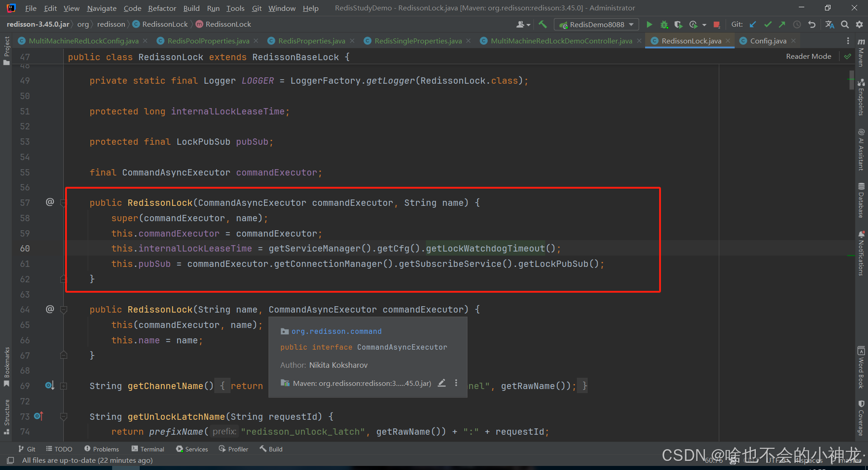Viewport: 868px width, 470px height.
Task: Click the inspections green checkmark widget
Action: point(848,57)
